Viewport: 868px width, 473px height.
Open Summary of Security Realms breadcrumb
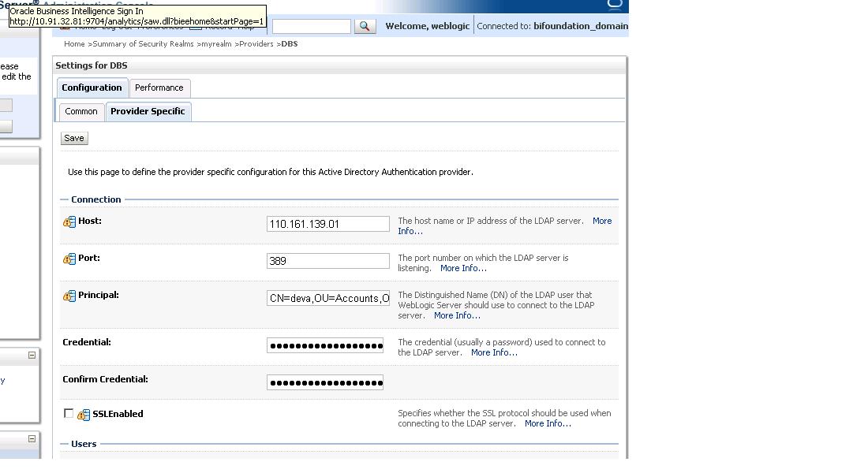[143, 43]
